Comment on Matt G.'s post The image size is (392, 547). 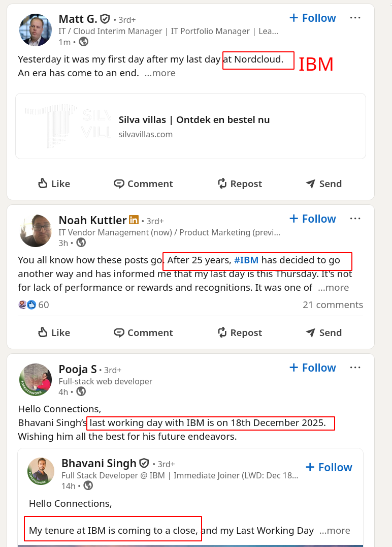(143, 184)
